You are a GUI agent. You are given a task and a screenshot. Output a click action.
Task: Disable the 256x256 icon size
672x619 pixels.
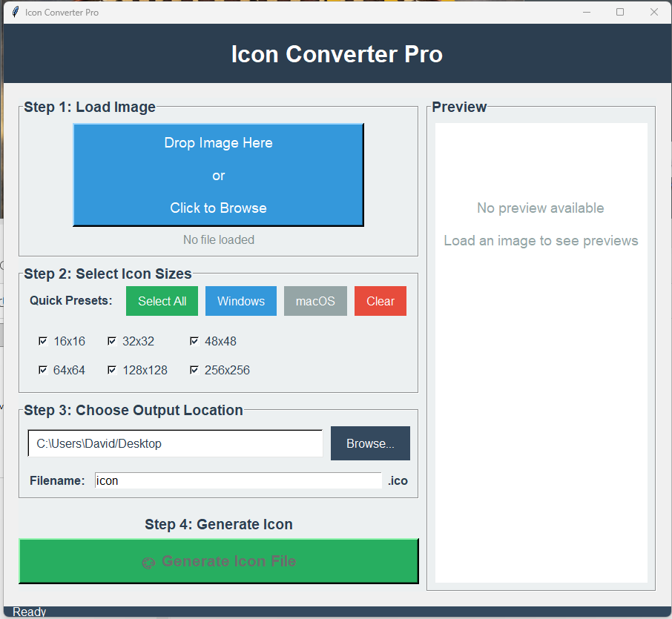pos(194,369)
